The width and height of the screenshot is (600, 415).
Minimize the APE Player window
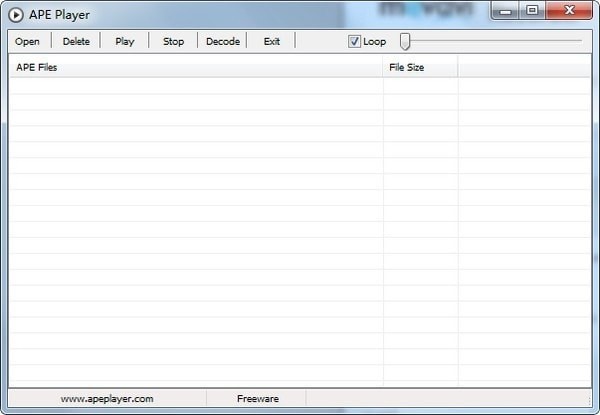(505, 11)
